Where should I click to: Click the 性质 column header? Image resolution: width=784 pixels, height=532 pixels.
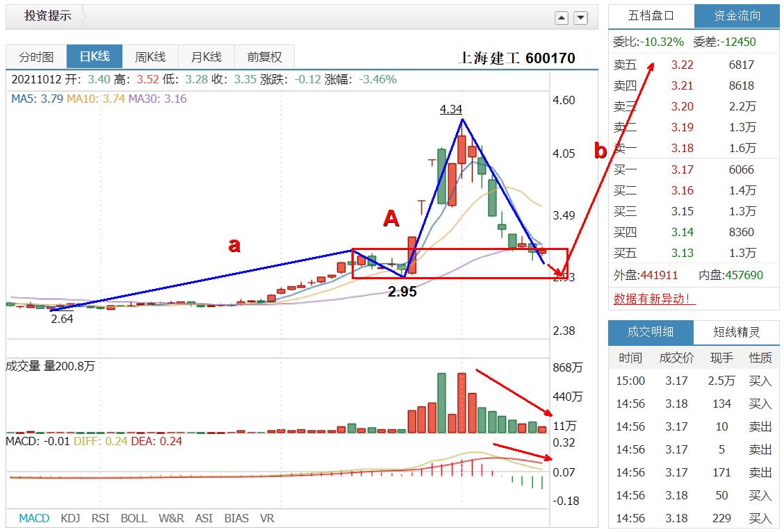760,358
